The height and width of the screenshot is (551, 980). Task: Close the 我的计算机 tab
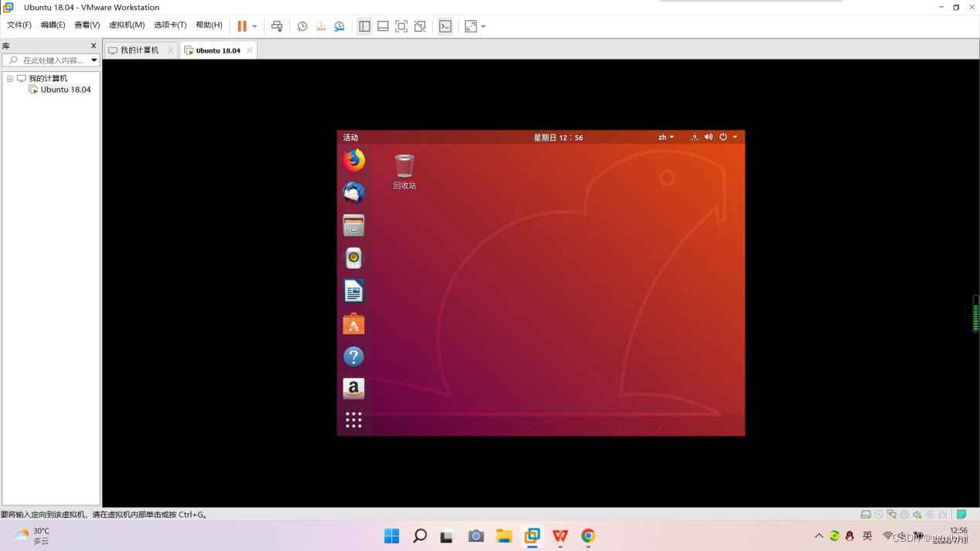[171, 50]
